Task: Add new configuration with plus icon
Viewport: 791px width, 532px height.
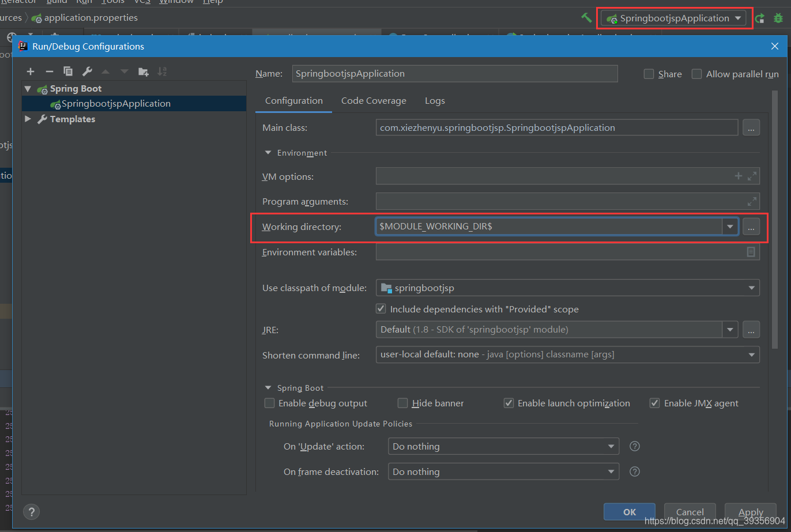Action: point(31,71)
